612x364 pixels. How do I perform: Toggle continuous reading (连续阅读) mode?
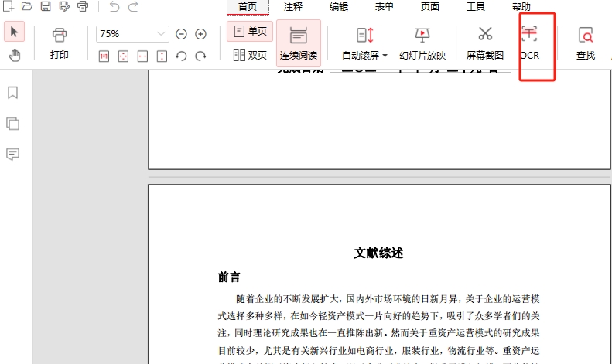[x=298, y=43]
